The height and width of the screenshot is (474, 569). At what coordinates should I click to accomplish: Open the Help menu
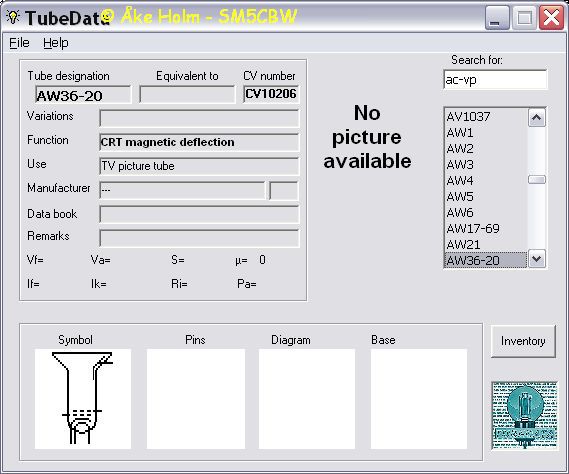point(56,43)
